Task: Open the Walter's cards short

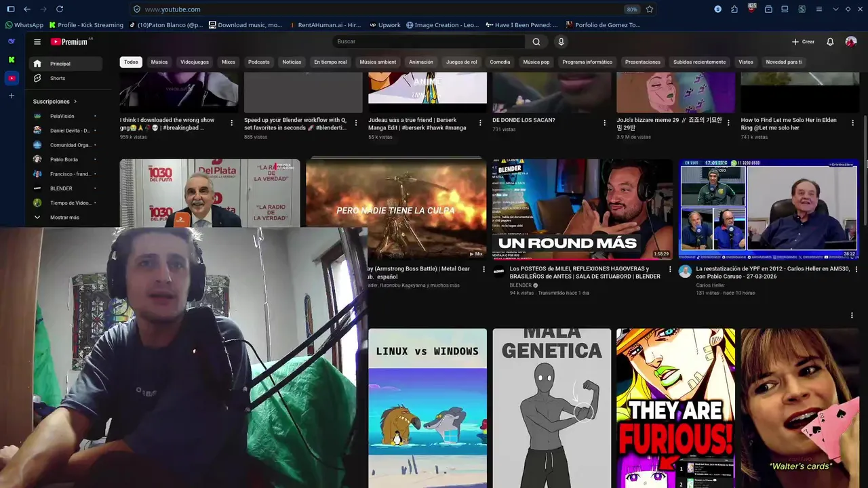Action: click(800, 408)
